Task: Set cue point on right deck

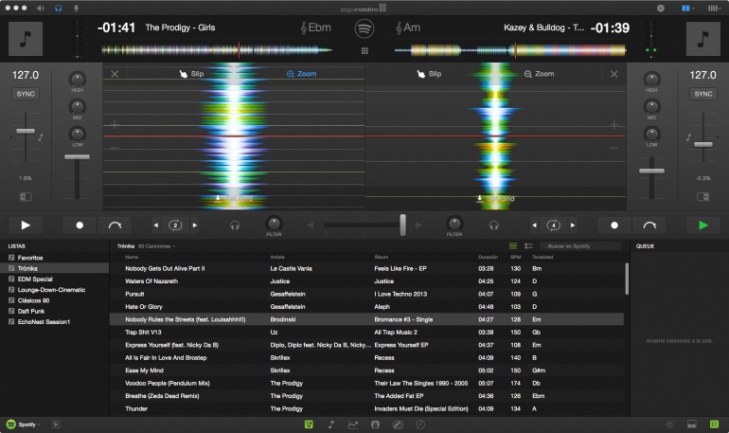Action: 614,225
